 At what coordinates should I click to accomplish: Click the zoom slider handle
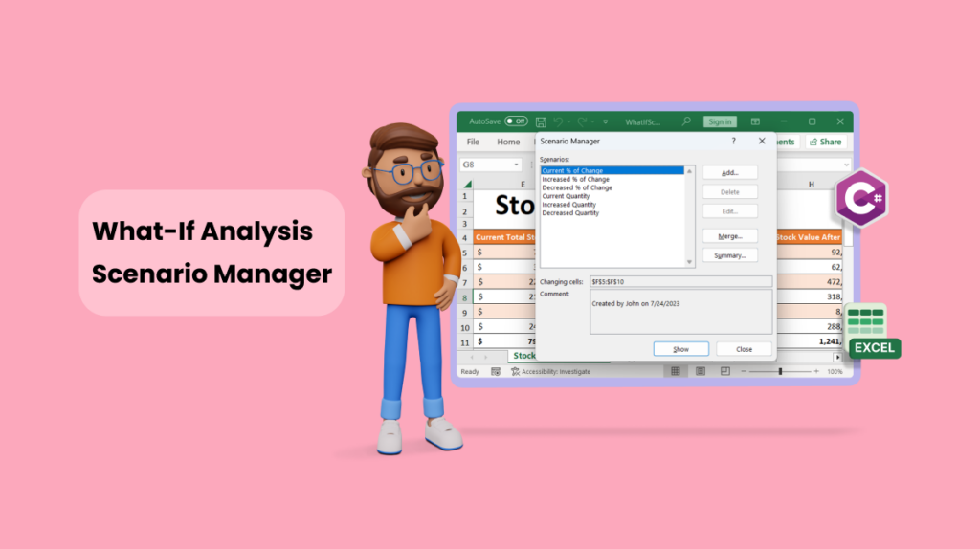point(780,372)
